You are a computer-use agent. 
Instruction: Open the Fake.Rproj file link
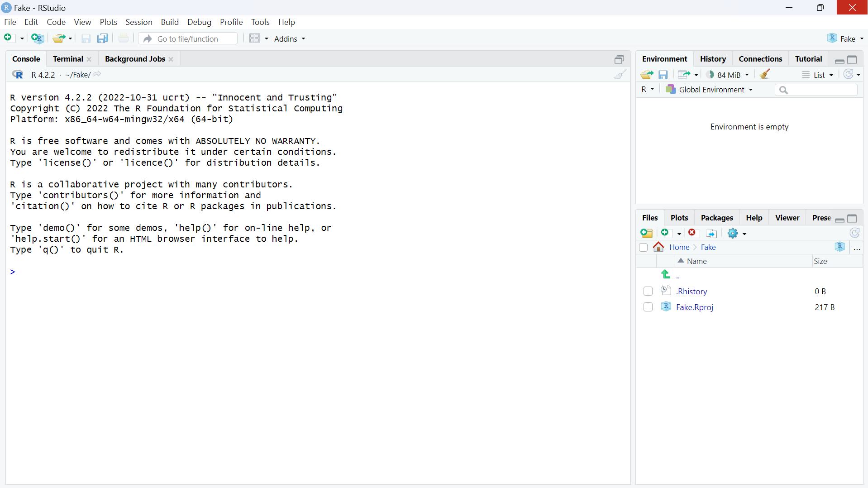click(694, 307)
